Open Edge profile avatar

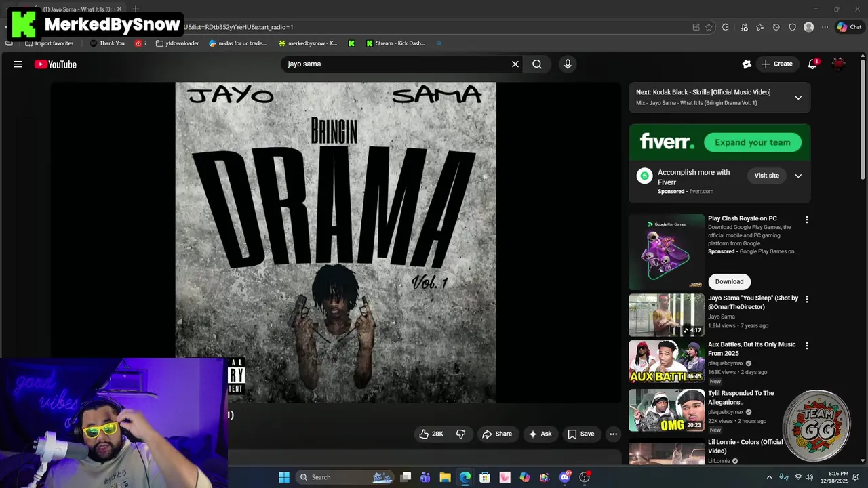tap(808, 27)
